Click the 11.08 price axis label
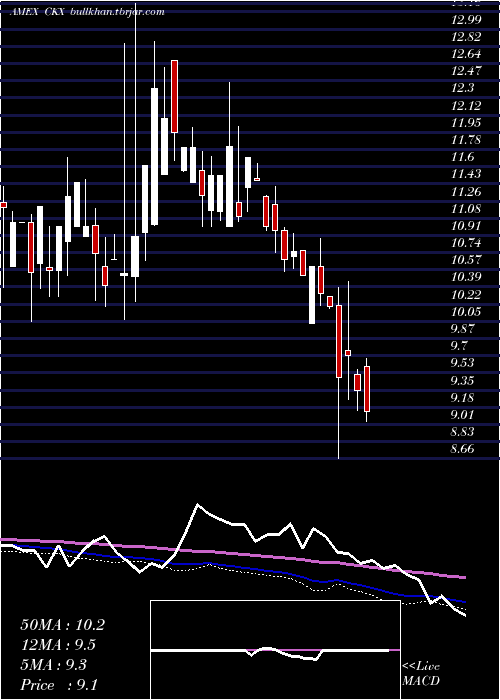The width and height of the screenshot is (500, 700). (x=466, y=208)
